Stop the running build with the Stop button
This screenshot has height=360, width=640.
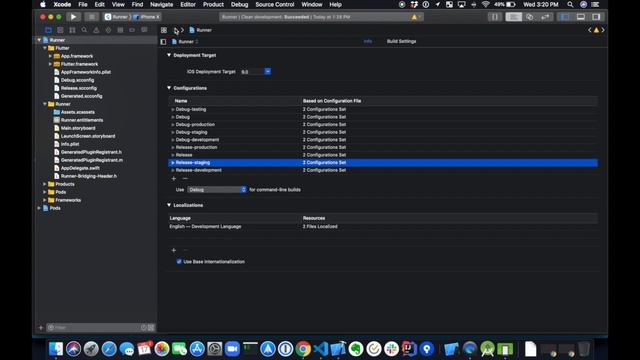pyautogui.click(x=92, y=17)
